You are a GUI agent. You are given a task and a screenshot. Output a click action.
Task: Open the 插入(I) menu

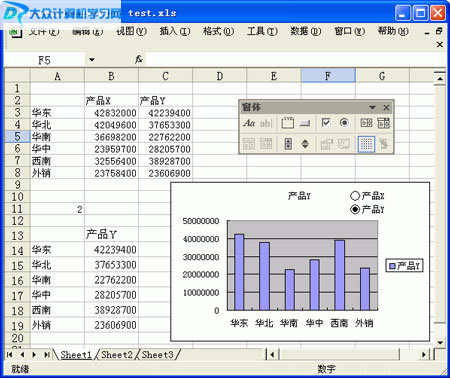(175, 31)
